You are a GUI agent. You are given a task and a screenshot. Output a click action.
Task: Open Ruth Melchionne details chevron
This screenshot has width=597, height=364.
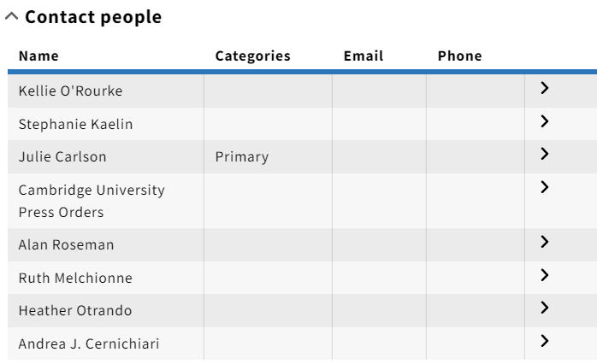[x=545, y=274]
